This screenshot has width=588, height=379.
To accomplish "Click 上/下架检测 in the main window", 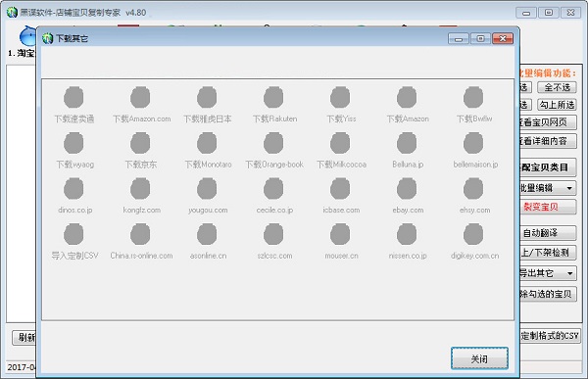I will click(548, 253).
